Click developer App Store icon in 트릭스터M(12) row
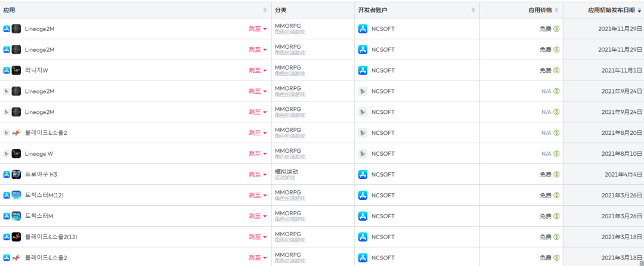This screenshot has width=644, height=266. click(x=363, y=196)
